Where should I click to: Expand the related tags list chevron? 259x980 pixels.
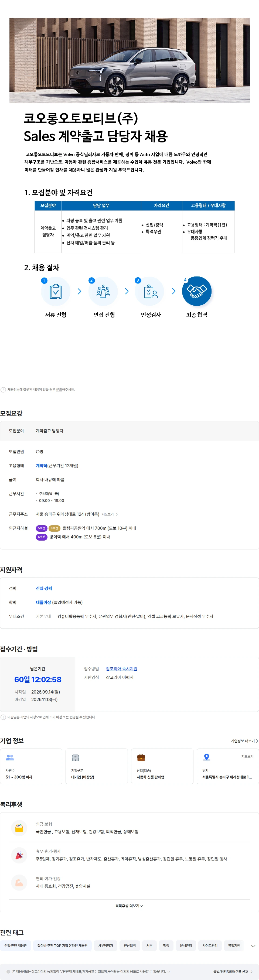[253, 946]
